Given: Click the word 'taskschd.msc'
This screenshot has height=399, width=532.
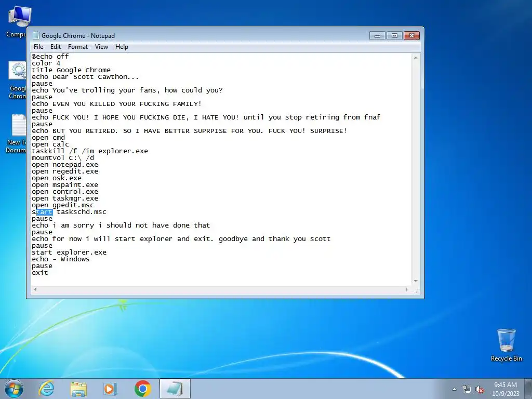Looking at the screenshot, I should [82, 212].
